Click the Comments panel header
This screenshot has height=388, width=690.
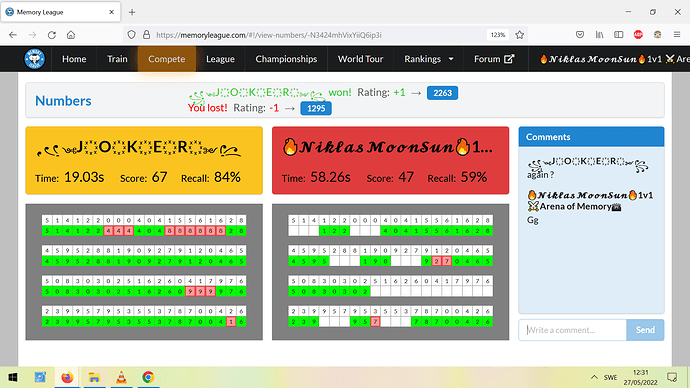tap(591, 137)
